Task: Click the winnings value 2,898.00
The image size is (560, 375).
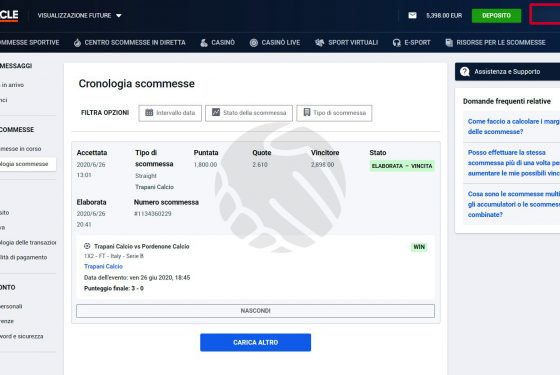Action: click(322, 165)
